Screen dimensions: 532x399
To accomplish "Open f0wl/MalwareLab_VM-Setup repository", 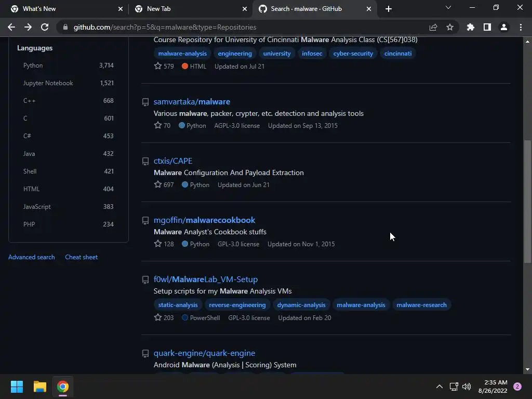I will pyautogui.click(x=206, y=279).
